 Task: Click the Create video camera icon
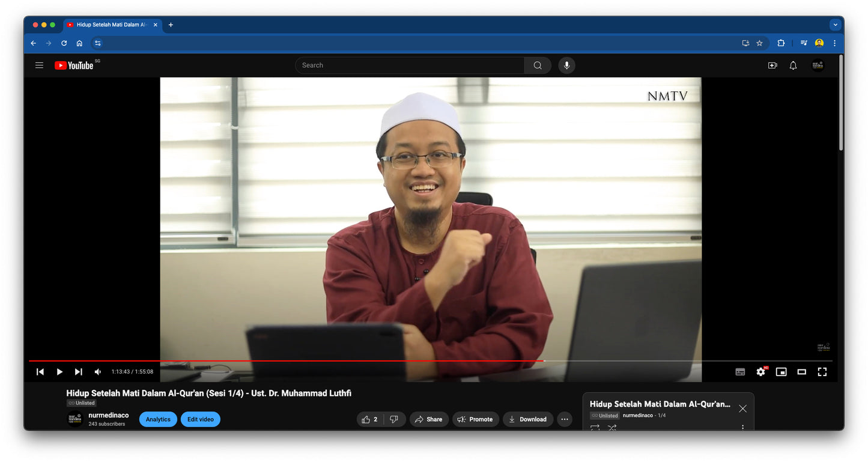772,65
